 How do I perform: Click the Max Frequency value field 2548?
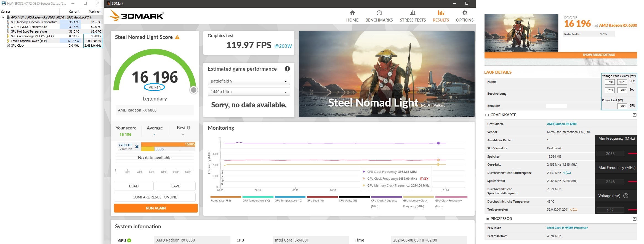tap(610, 182)
